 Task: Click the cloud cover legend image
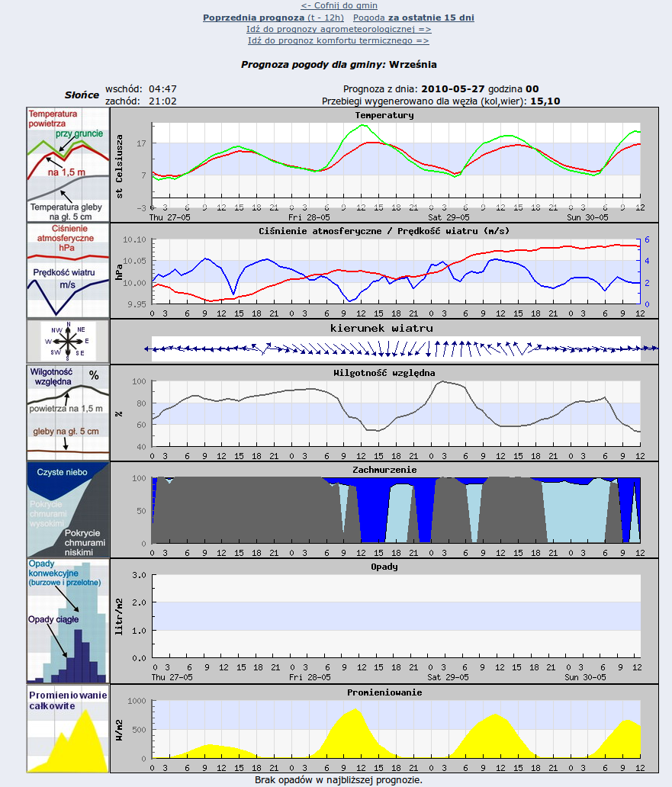pyautogui.click(x=68, y=509)
